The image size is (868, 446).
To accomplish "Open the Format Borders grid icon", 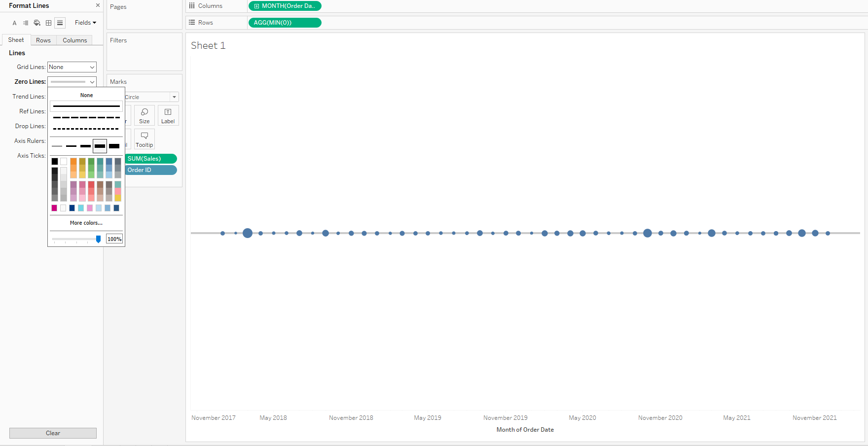I will tap(48, 23).
